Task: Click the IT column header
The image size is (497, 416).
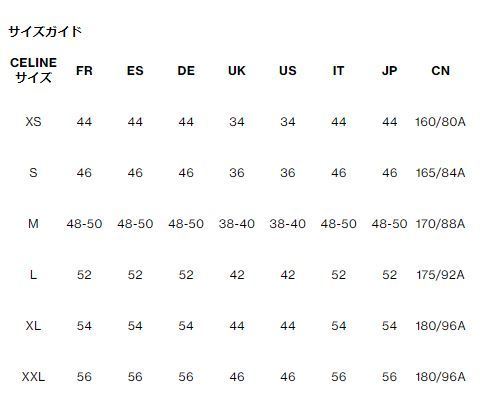Action: coord(338,71)
